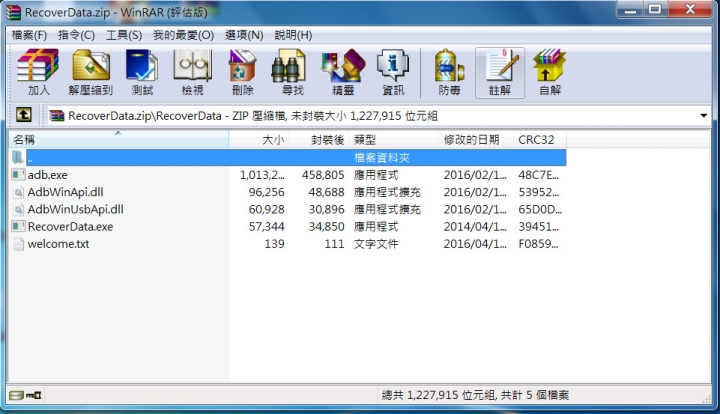Show archive 資訊 (Info) icon
The image size is (720, 414).
point(393,65)
